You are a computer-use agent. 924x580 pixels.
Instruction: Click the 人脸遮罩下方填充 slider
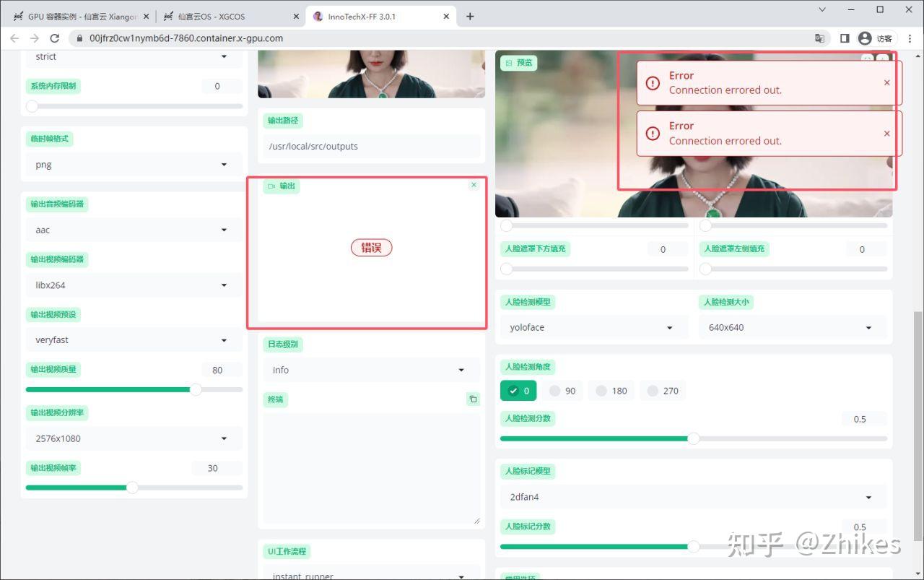pyautogui.click(x=594, y=269)
